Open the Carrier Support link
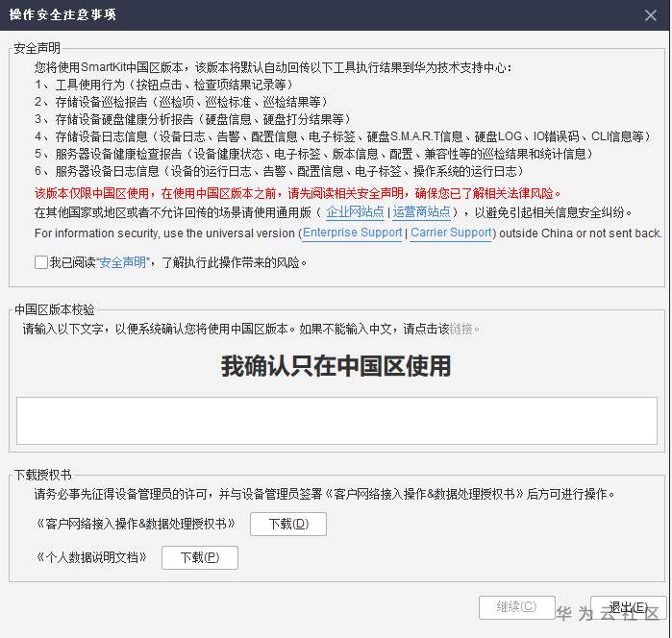Viewport: 672px width, 638px height. (x=451, y=233)
